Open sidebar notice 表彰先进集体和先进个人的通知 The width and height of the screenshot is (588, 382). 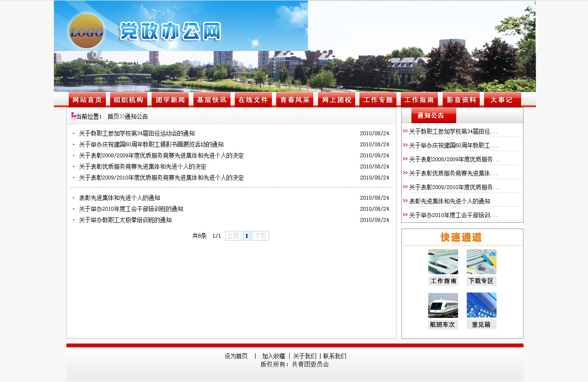point(449,201)
